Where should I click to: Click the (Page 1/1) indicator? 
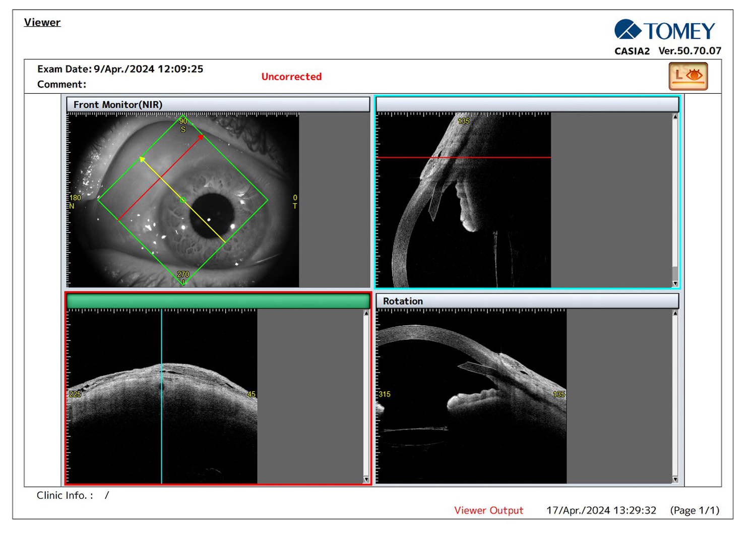695,510
